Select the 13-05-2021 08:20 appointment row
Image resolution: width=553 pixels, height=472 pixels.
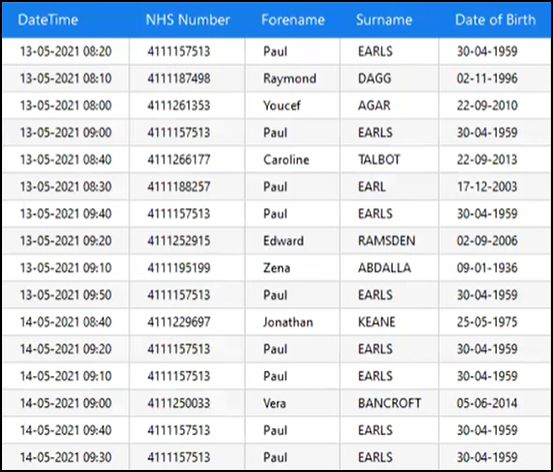(276, 52)
